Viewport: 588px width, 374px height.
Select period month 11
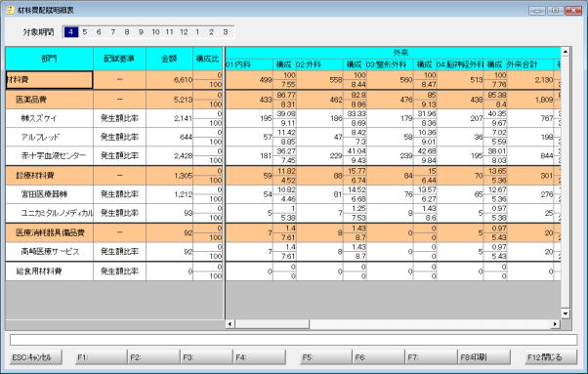(x=170, y=32)
